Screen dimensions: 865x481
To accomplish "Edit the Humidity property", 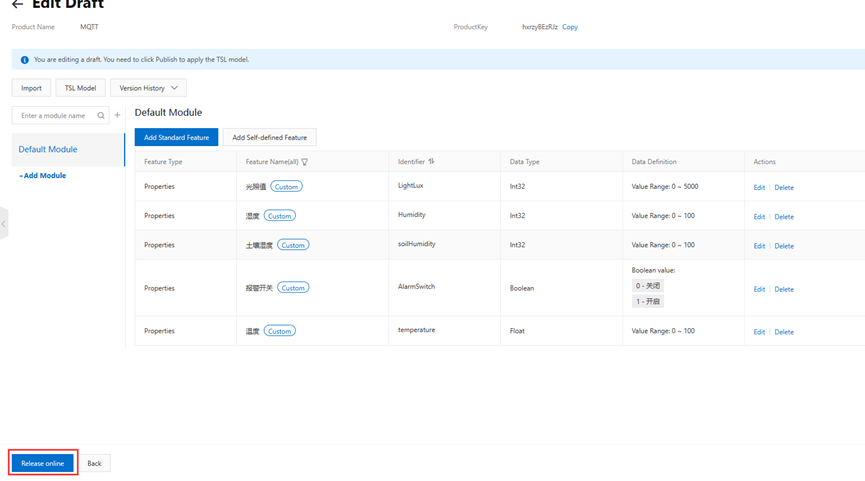I will [x=759, y=217].
